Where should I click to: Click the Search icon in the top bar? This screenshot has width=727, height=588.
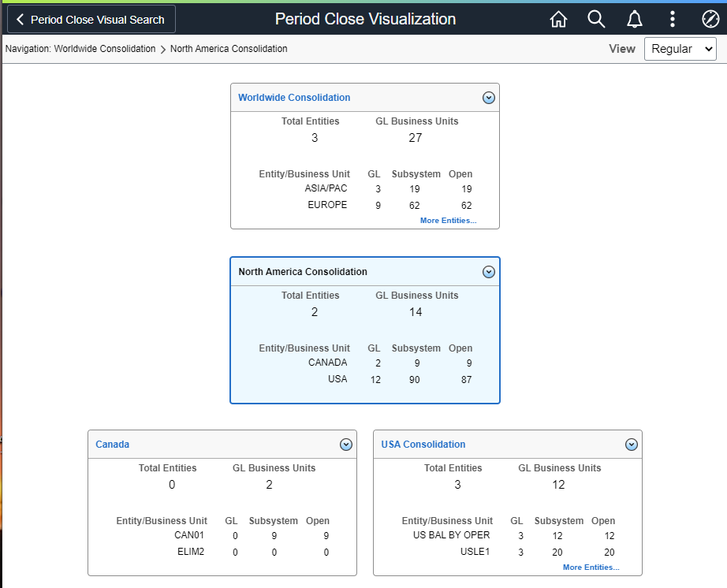click(596, 19)
